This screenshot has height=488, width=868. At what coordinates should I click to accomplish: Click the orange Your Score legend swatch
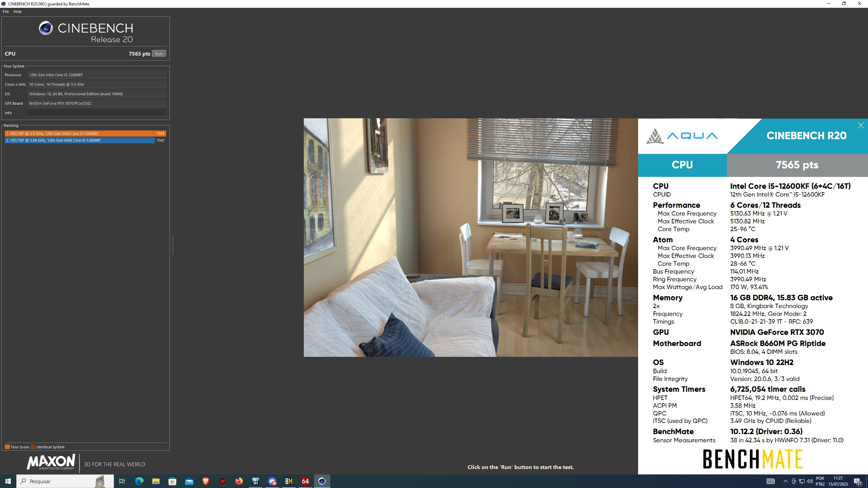click(x=7, y=447)
